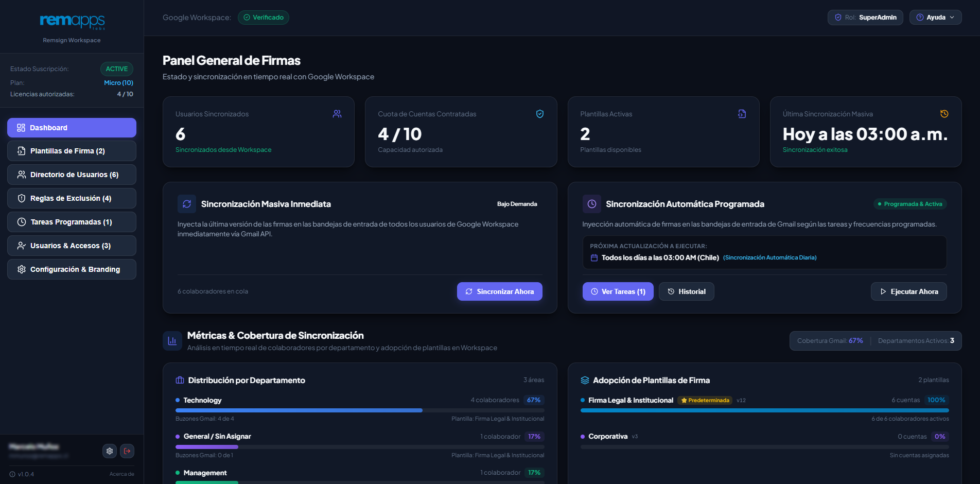Click the file icon in Plantillas Activas card

742,114
